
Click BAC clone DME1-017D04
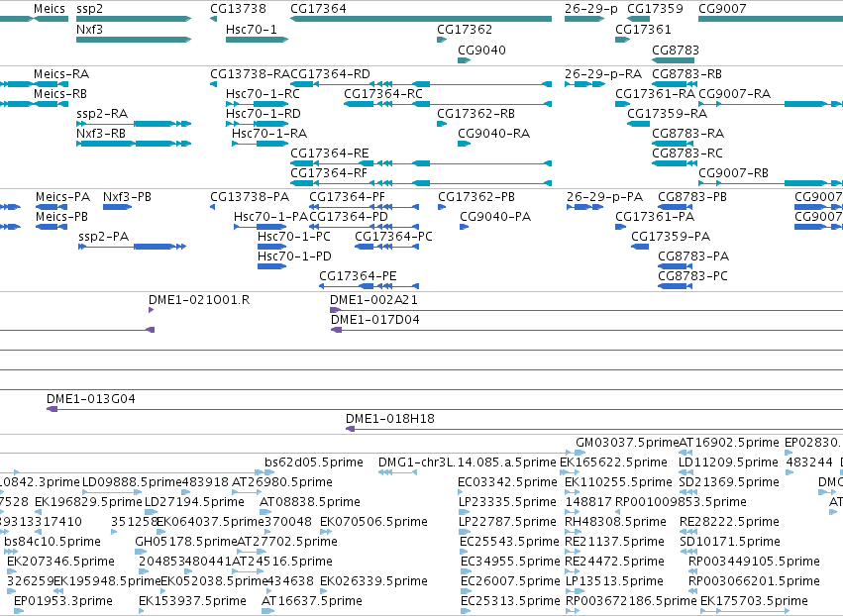[375, 320]
